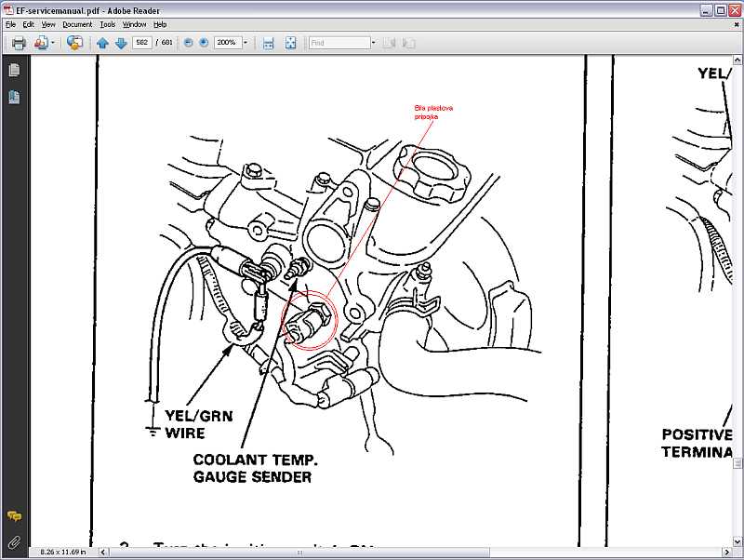Expand the zoom percentage dropdown
Viewport: 744px width, 560px height.
tap(245, 43)
